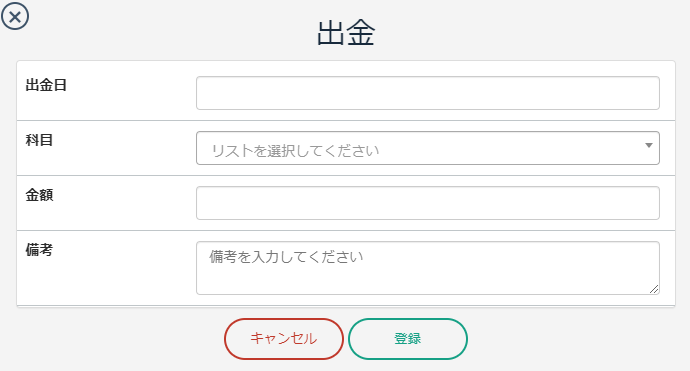Click the textarea resize handle grip icon
Screen dimensions: 690x371
click(654, 289)
